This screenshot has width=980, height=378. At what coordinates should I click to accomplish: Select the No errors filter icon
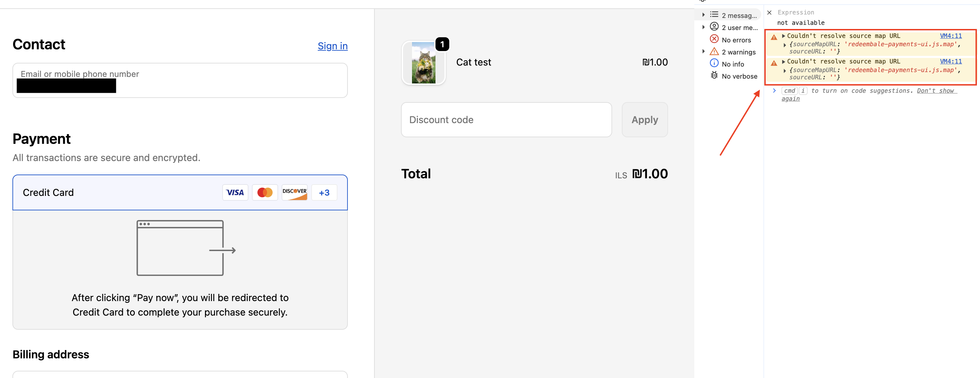714,39
